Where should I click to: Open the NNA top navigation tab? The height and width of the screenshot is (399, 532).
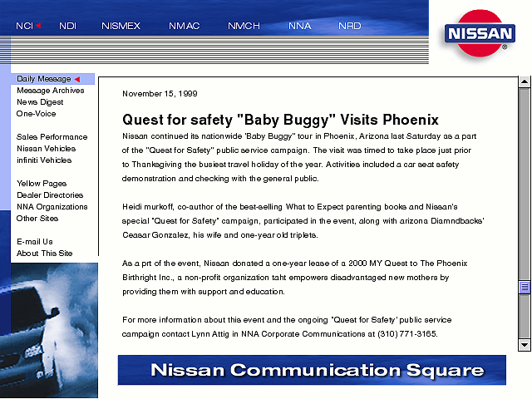coord(299,26)
